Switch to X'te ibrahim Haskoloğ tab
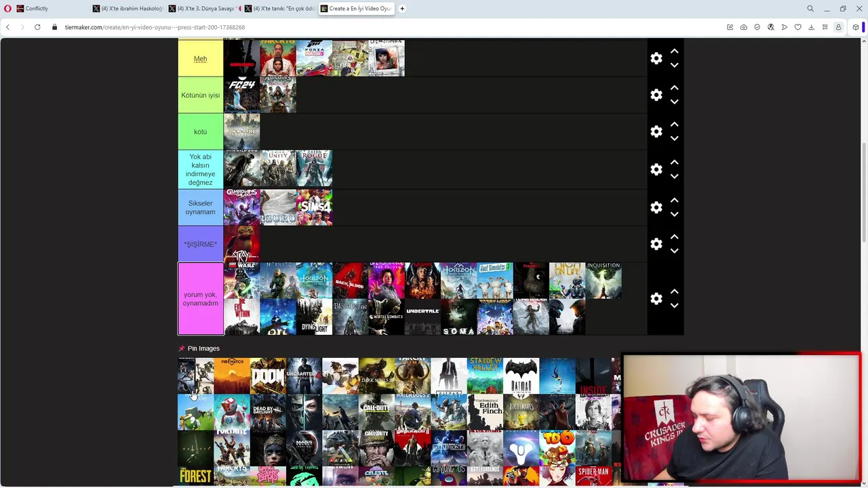 click(x=127, y=9)
